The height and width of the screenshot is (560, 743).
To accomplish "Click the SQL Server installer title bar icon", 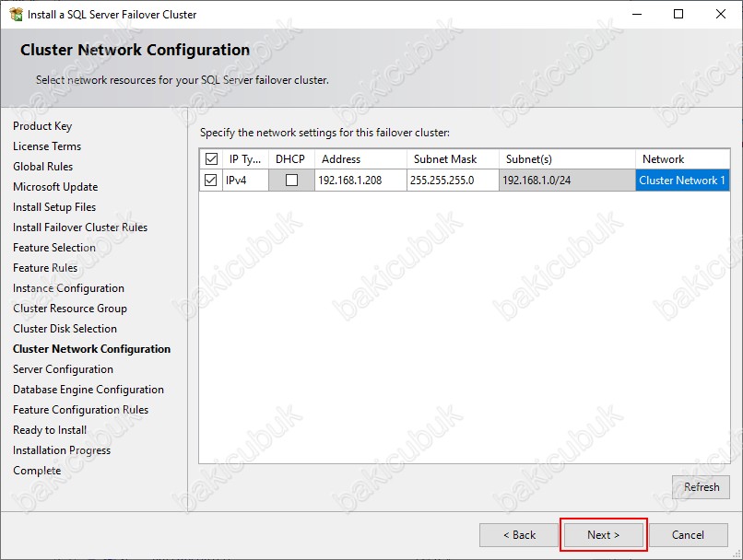I will click(16, 15).
